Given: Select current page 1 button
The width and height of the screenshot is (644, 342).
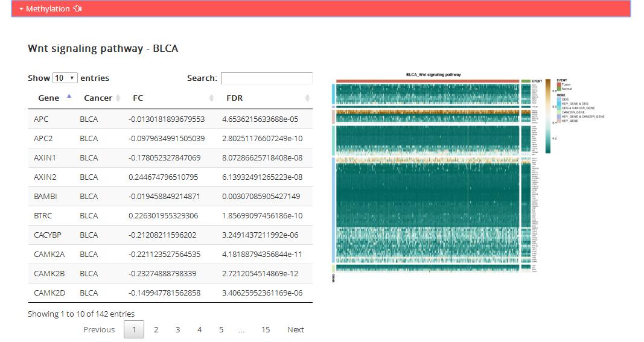Looking at the screenshot, I should click(134, 329).
